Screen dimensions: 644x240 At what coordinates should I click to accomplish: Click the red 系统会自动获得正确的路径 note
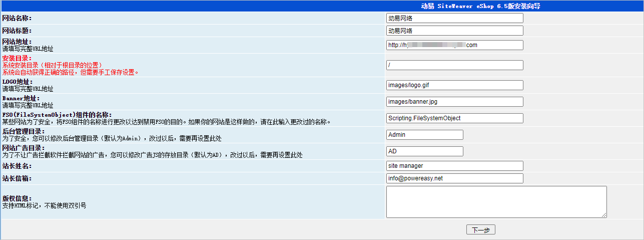[71, 72]
